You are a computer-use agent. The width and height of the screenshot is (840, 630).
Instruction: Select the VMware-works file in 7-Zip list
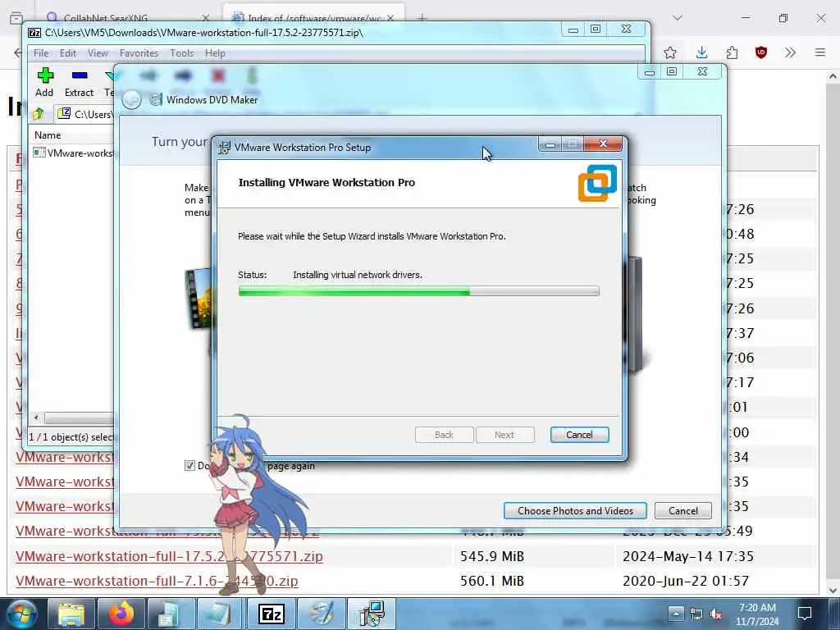coord(75,153)
